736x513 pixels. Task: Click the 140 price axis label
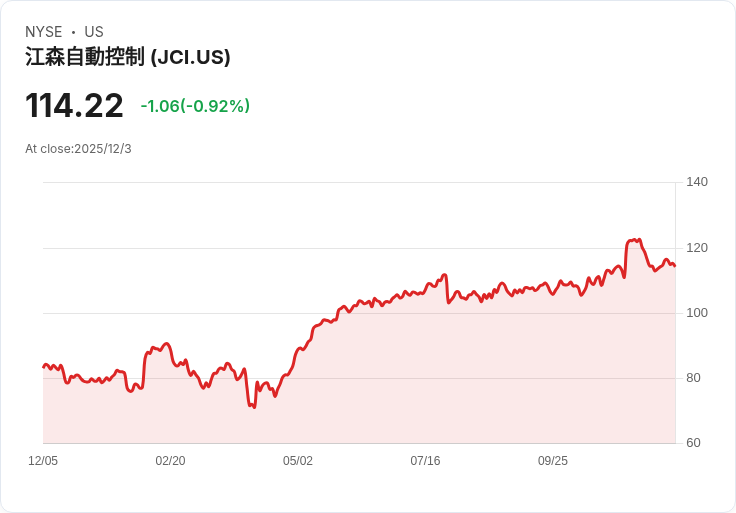(697, 182)
